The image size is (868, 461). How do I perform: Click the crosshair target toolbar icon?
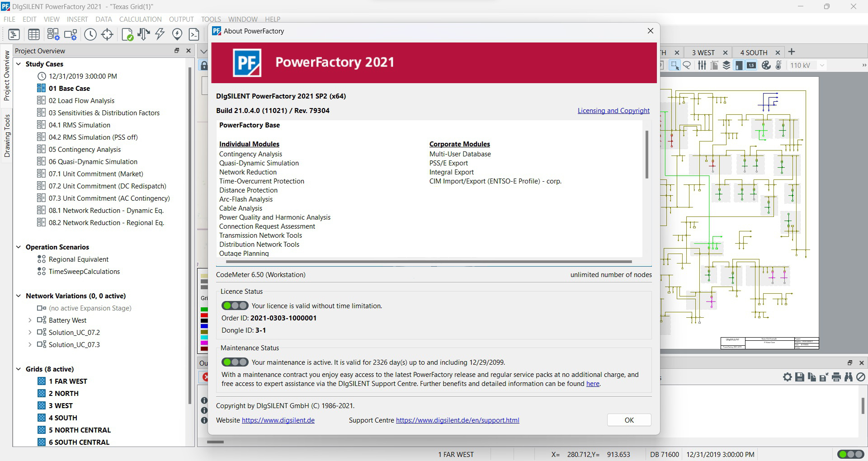point(107,34)
